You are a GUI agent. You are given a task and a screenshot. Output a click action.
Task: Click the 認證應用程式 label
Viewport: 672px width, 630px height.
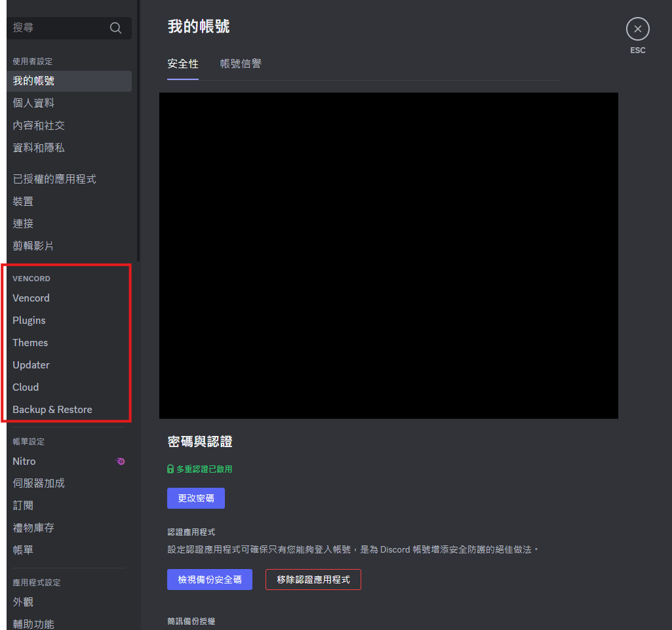(191, 532)
